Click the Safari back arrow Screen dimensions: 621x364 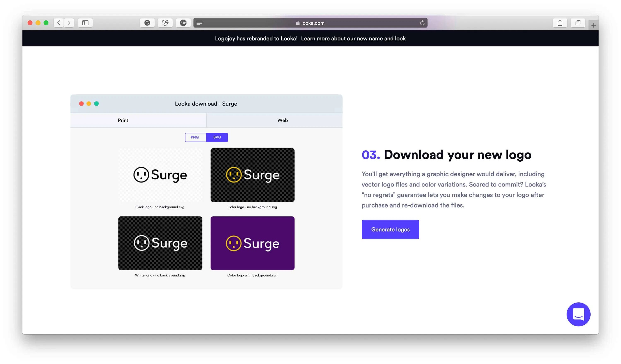58,23
